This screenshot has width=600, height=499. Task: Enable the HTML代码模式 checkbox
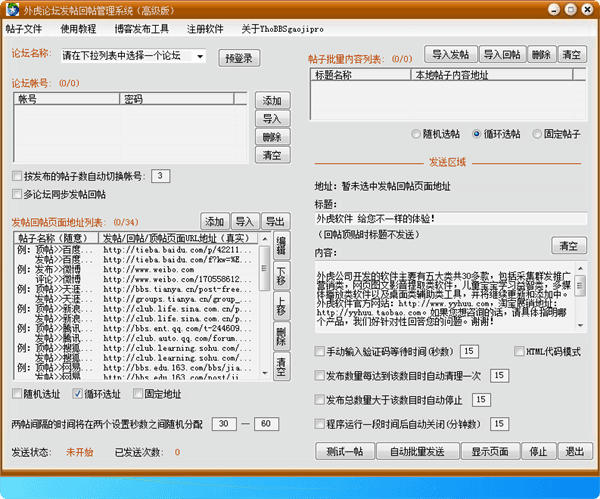point(519,352)
